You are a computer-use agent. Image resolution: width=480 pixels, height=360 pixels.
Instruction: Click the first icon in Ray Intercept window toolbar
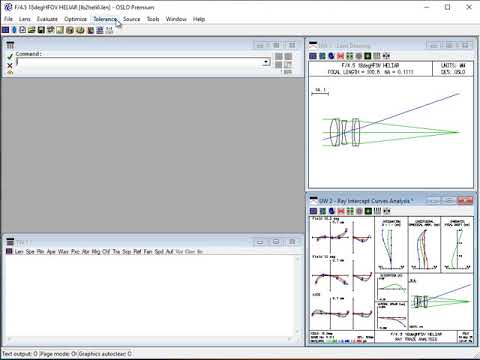(313, 211)
